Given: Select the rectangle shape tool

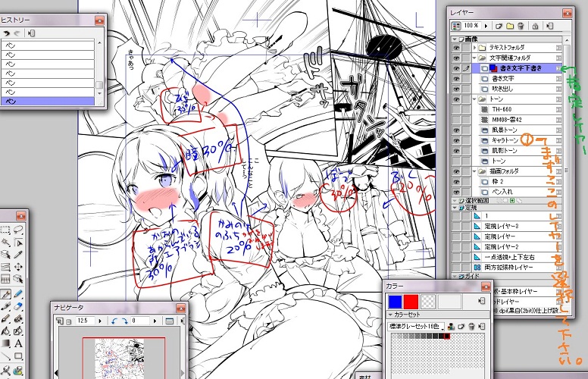Looking at the screenshot, I should [x=17, y=356].
